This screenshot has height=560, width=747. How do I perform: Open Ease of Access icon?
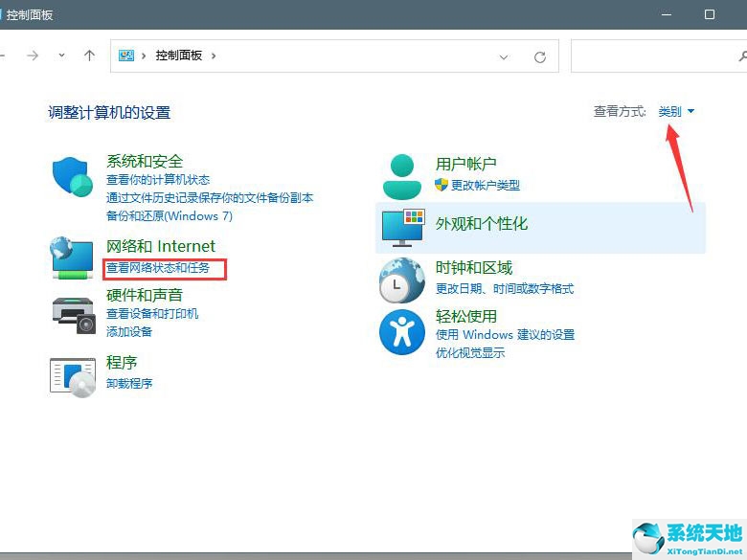click(x=402, y=332)
